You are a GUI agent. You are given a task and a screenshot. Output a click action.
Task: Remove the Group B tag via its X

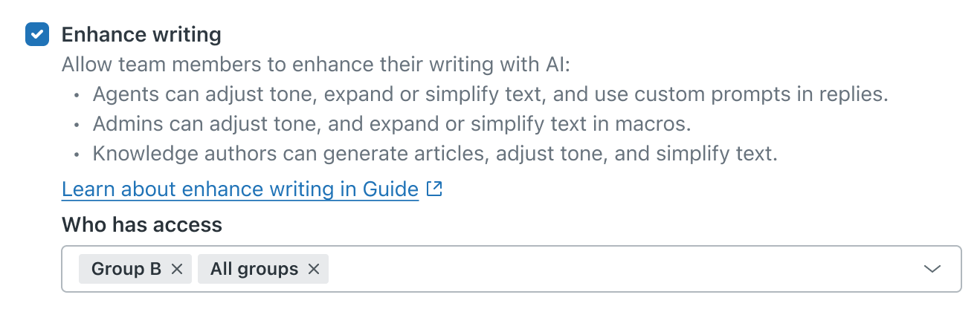[177, 269]
